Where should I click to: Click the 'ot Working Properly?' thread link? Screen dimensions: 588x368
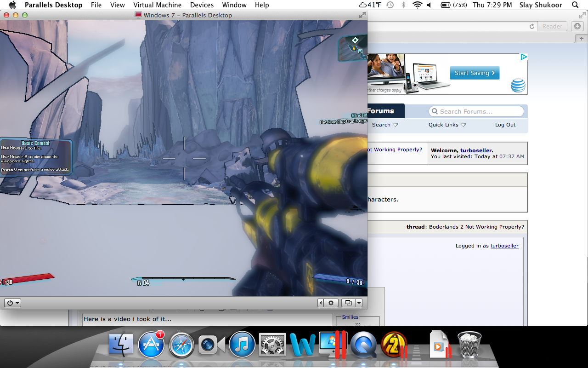tap(395, 149)
